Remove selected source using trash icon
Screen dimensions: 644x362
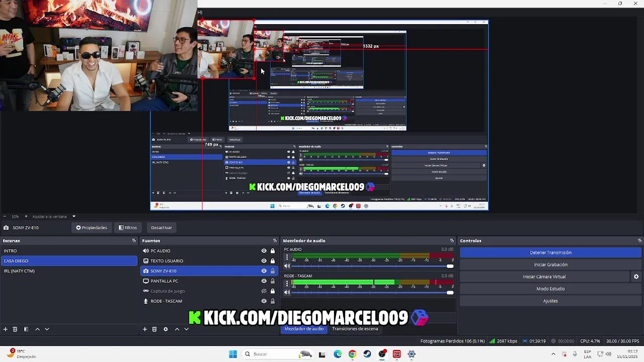[154, 329]
